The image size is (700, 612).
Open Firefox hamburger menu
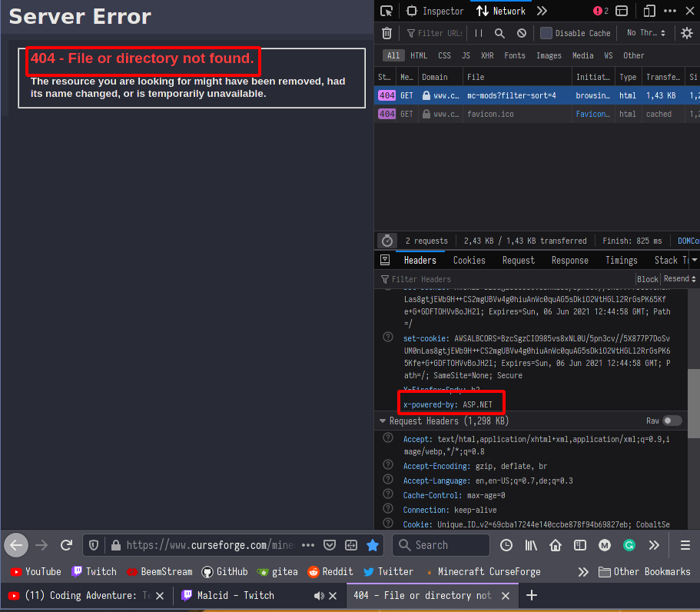pos(685,545)
